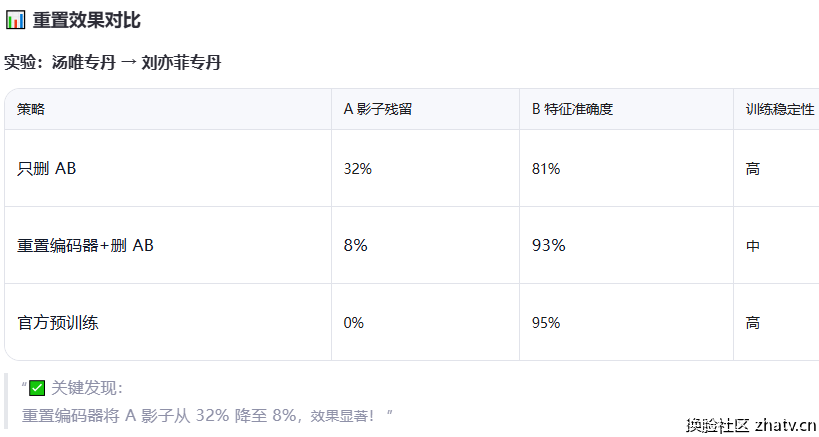Viewport: 819px width, 437px height.
Task: Select the 官方预训练 strategy cell
Action: 58,322
